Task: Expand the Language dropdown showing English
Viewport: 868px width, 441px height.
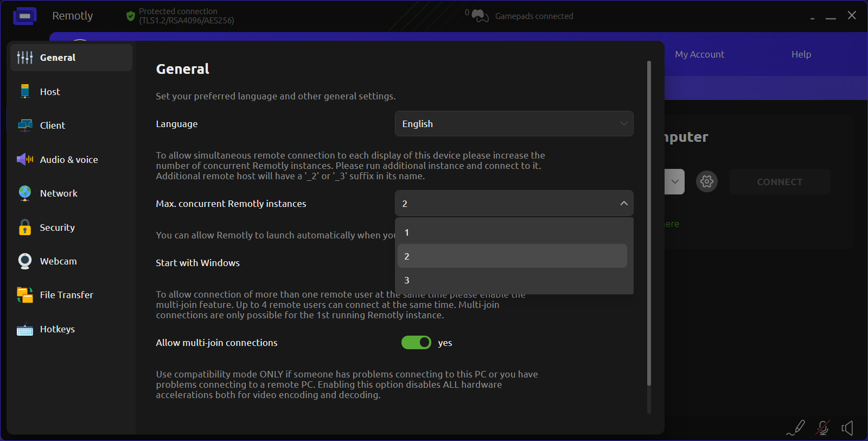Action: pos(514,124)
